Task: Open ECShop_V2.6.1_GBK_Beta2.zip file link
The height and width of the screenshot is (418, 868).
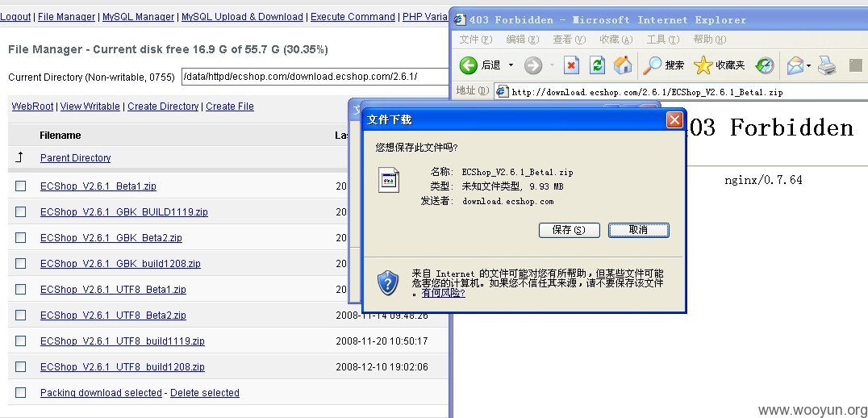Action: 111,237
